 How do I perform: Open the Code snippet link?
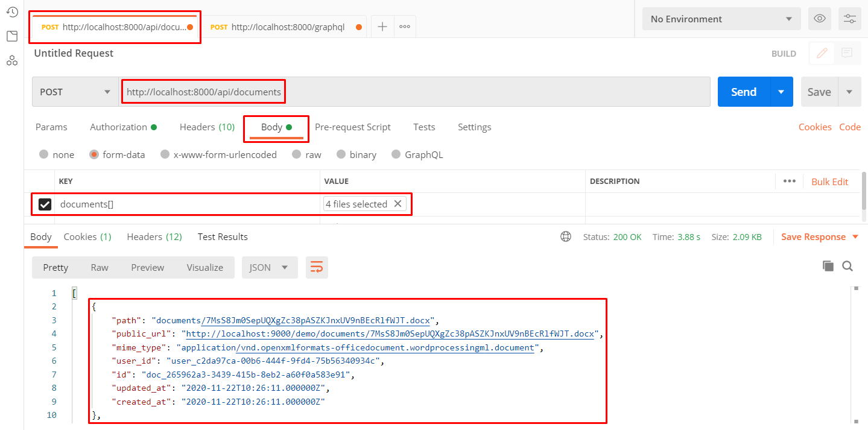[850, 127]
